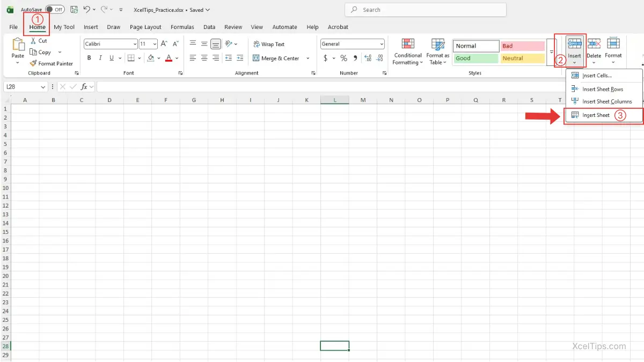Click the italic formatting icon

[x=100, y=58]
